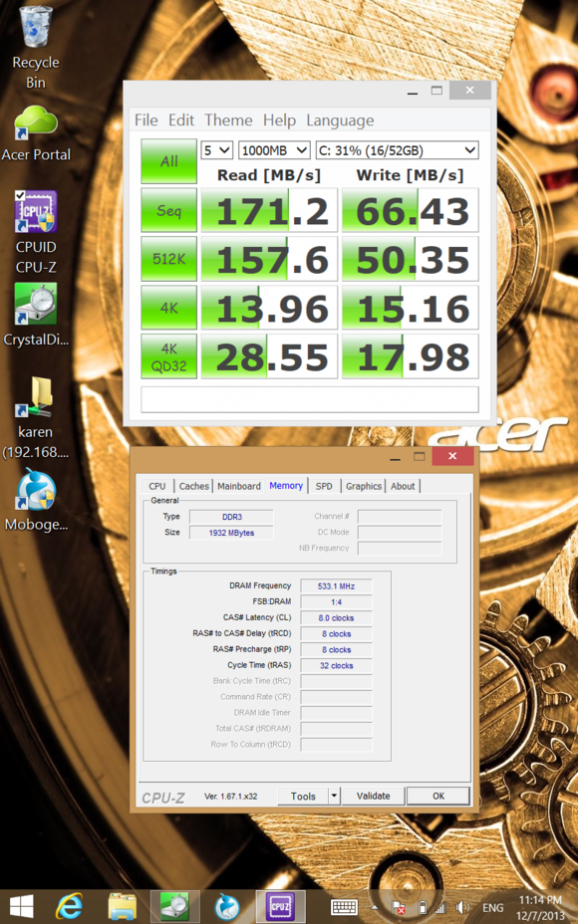Click the FSB:DRAM ratio value 1:4

coord(336,602)
